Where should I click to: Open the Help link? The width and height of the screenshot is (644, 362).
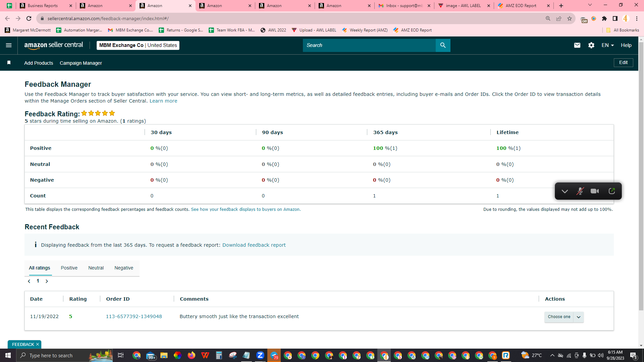(626, 45)
